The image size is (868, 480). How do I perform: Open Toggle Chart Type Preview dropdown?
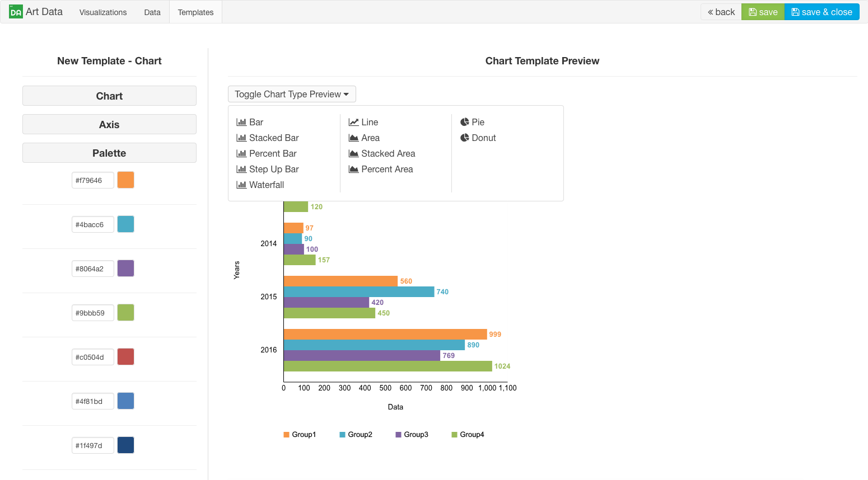click(292, 94)
